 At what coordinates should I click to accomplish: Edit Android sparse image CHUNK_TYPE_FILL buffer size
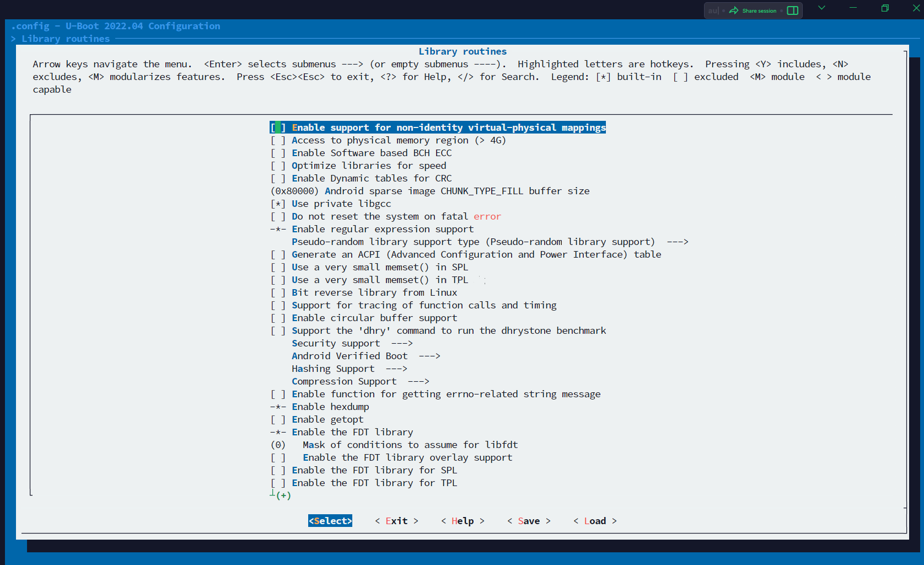click(430, 191)
